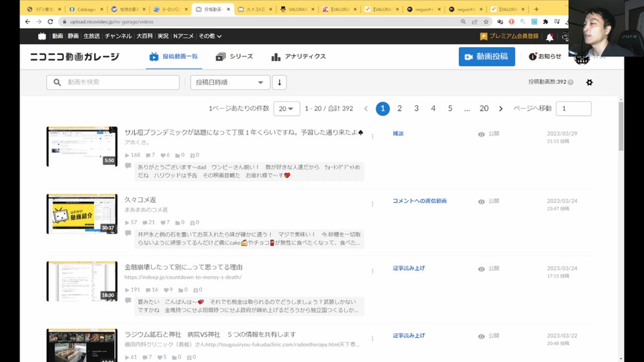Toggle 公開 visibility eye for ラジウム鉱石と神社 video
Viewport: 644px width, 362px height.
click(482, 336)
